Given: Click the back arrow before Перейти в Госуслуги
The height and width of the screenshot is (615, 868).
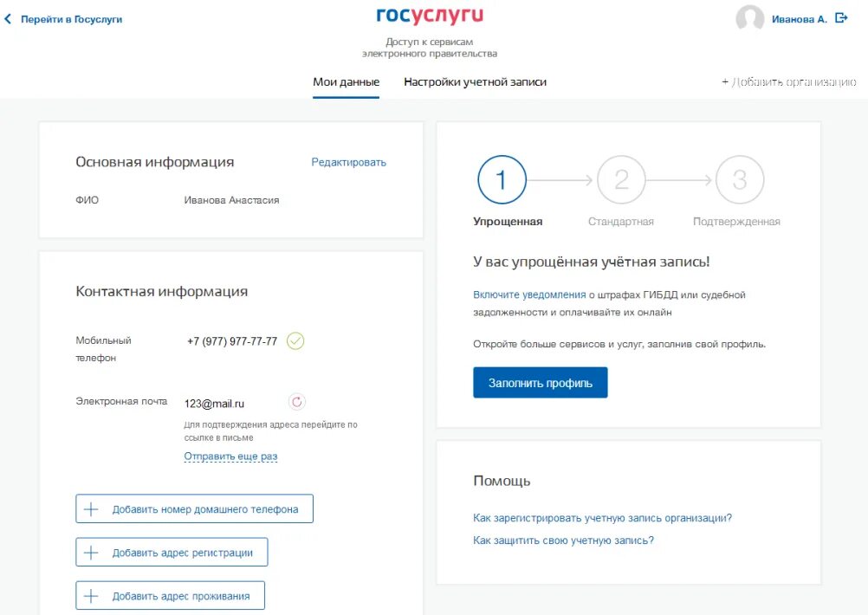Looking at the screenshot, I should pyautogui.click(x=9, y=17).
